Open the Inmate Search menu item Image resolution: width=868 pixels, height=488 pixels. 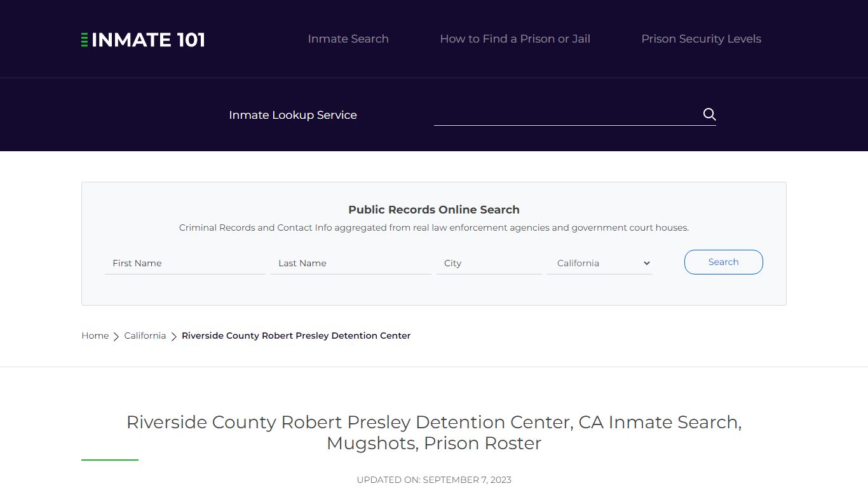click(x=348, y=39)
